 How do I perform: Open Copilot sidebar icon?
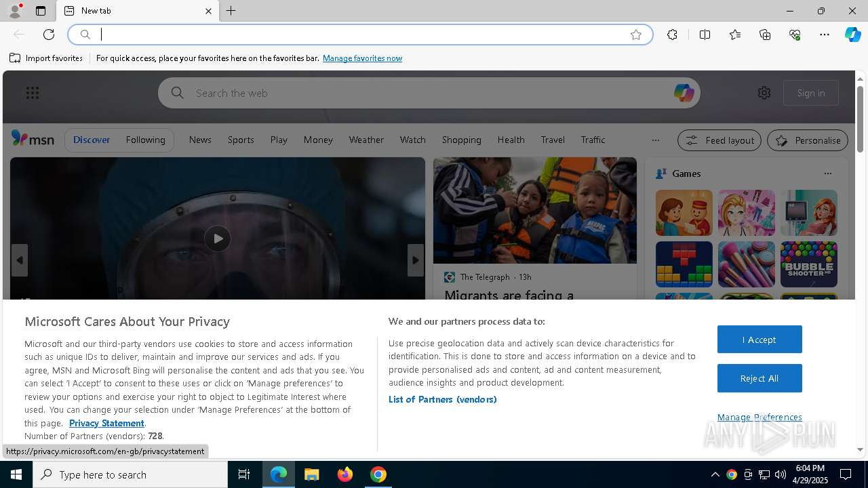click(852, 35)
